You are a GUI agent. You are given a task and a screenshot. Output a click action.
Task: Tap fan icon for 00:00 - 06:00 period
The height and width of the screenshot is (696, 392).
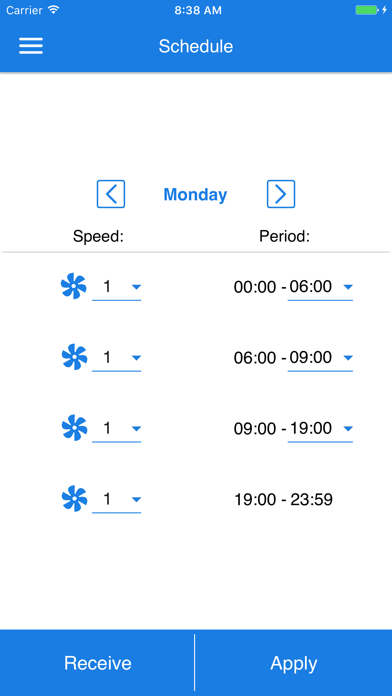pos(74,286)
